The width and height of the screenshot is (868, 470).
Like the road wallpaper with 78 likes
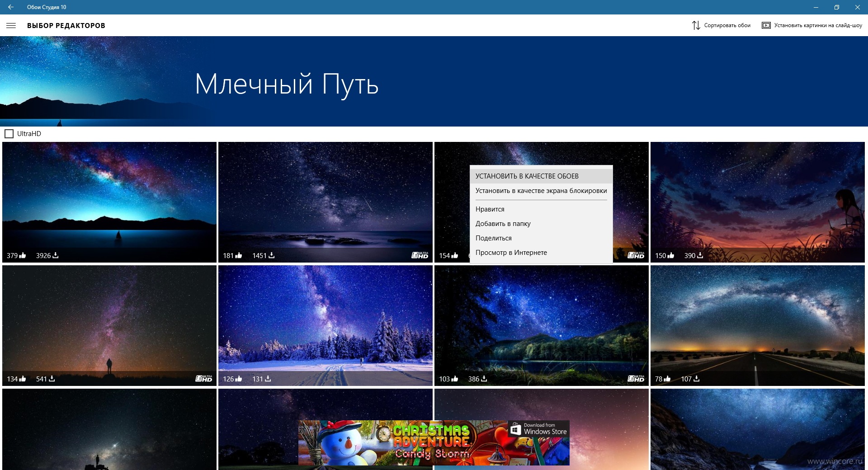pyautogui.click(x=667, y=379)
